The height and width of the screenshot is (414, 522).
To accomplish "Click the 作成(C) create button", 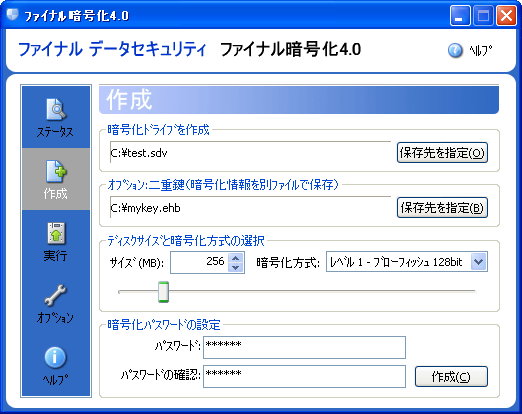I will 451,377.
